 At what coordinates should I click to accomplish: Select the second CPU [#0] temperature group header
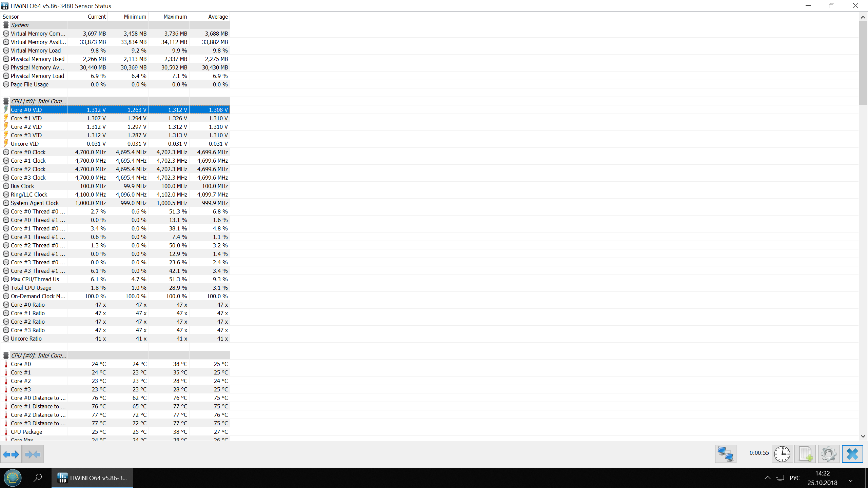38,355
